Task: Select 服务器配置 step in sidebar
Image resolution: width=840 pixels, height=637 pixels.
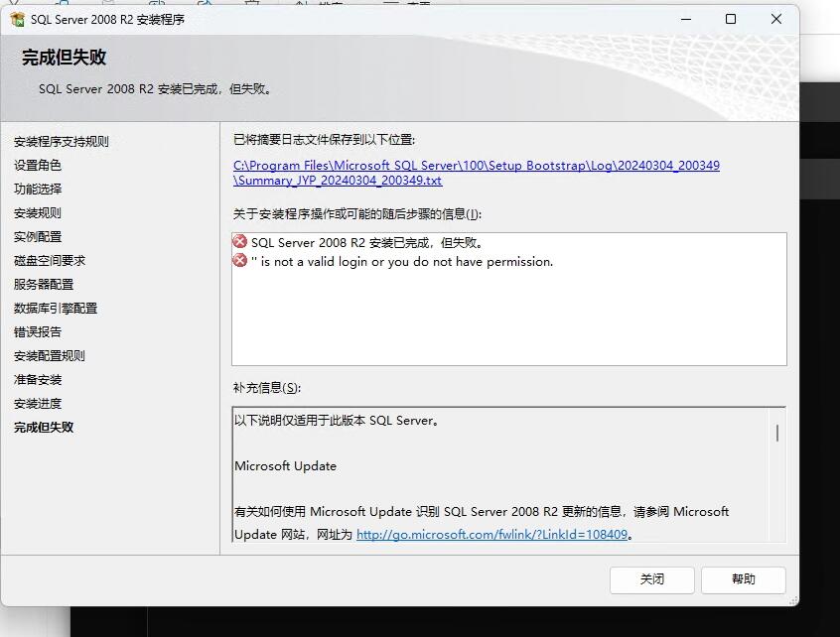Action: (44, 285)
